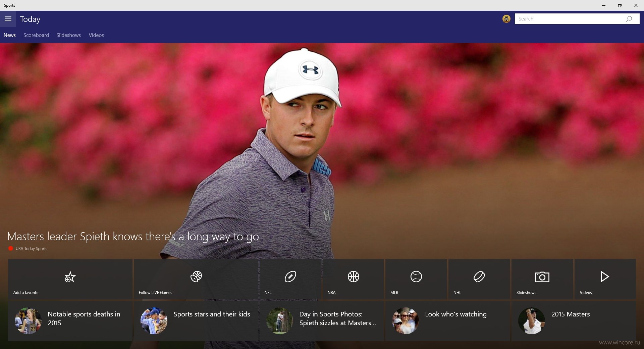The width and height of the screenshot is (644, 349).
Task: Open the NFL football tile
Action: point(290,279)
